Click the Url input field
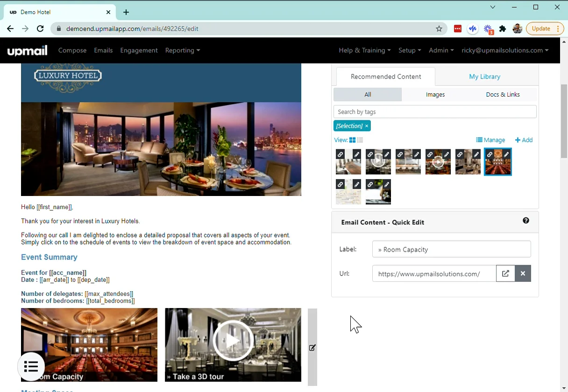Image resolution: width=568 pixels, height=392 pixels. pos(434,273)
